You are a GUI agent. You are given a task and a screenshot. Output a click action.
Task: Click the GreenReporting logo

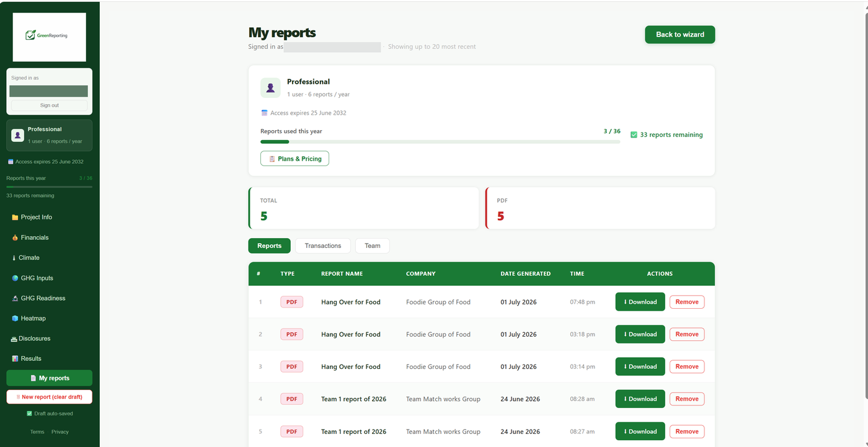point(49,37)
